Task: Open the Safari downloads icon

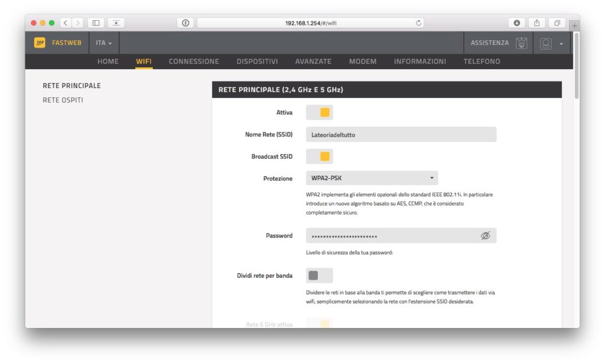Action: click(516, 22)
